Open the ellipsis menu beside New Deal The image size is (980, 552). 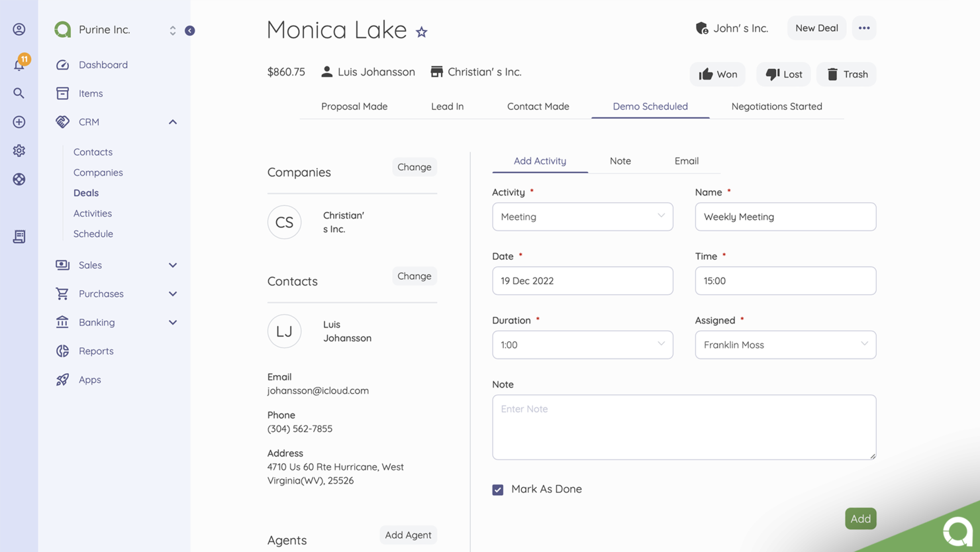pos(864,28)
